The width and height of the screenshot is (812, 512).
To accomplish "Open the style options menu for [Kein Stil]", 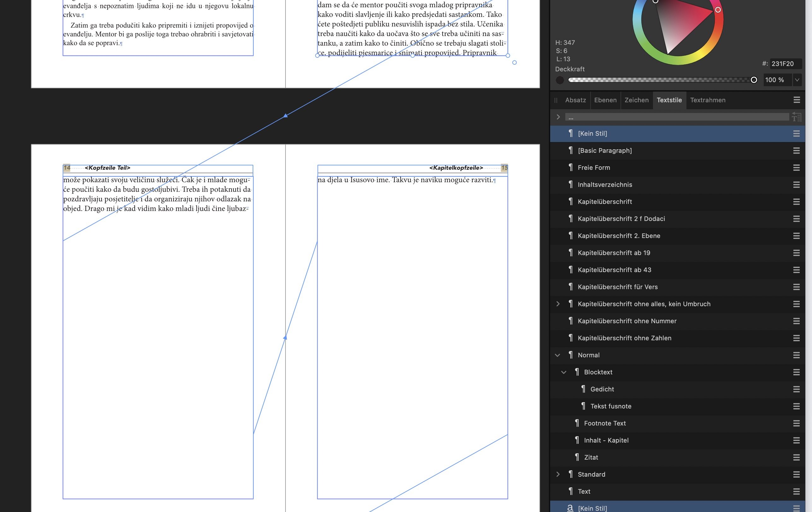I will [x=797, y=134].
